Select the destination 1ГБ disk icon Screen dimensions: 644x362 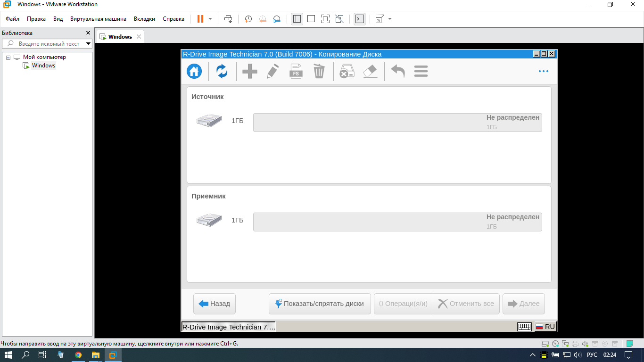[209, 220]
